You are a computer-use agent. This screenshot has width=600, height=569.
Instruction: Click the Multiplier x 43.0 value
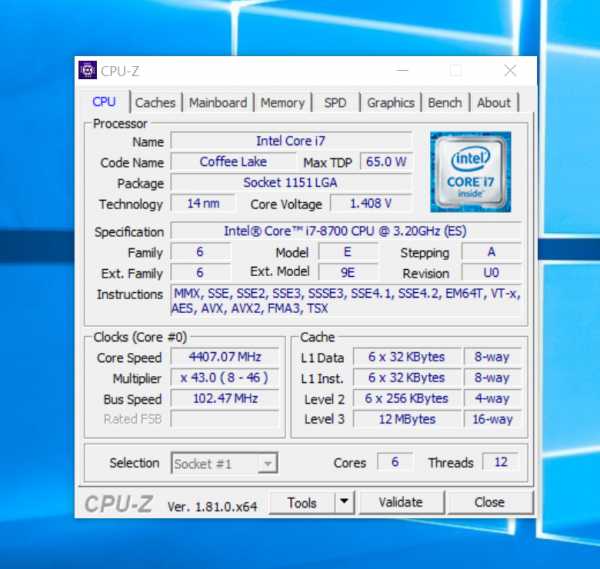tap(225, 378)
